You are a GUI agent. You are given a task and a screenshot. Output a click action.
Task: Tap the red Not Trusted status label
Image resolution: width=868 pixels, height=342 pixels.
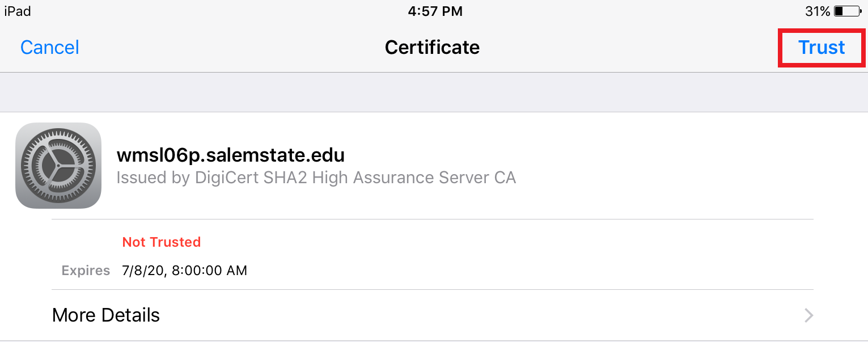(162, 242)
